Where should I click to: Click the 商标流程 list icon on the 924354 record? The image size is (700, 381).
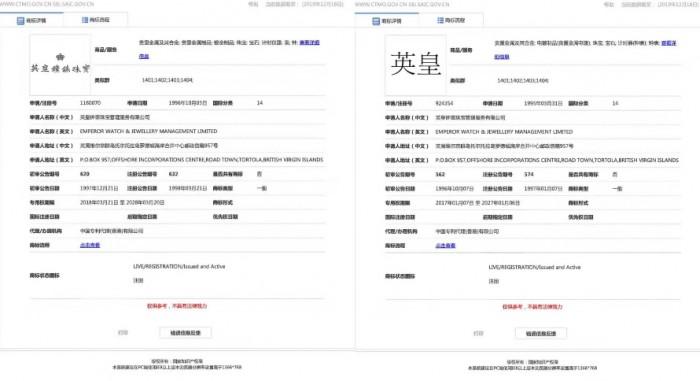coord(440,21)
